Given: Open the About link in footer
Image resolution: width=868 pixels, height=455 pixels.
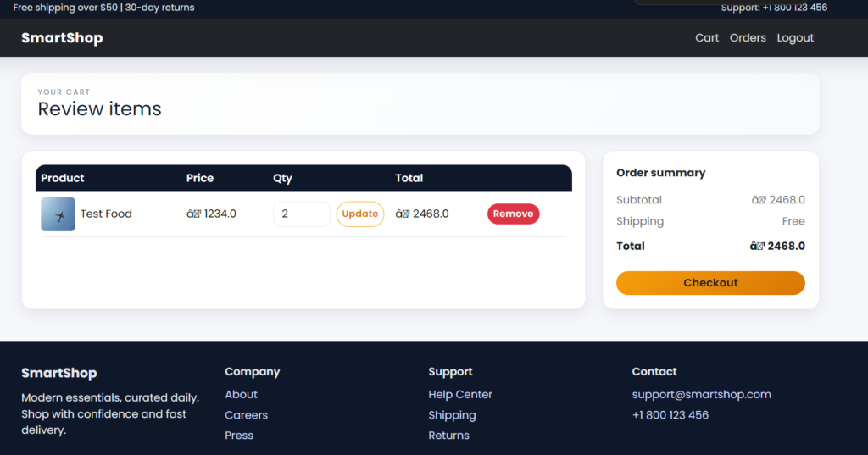Looking at the screenshot, I should point(241,394).
